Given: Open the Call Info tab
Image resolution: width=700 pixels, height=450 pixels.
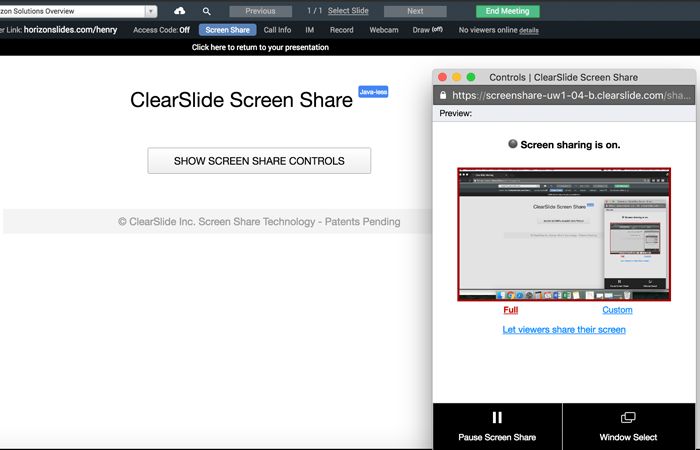Looking at the screenshot, I should 277,30.
